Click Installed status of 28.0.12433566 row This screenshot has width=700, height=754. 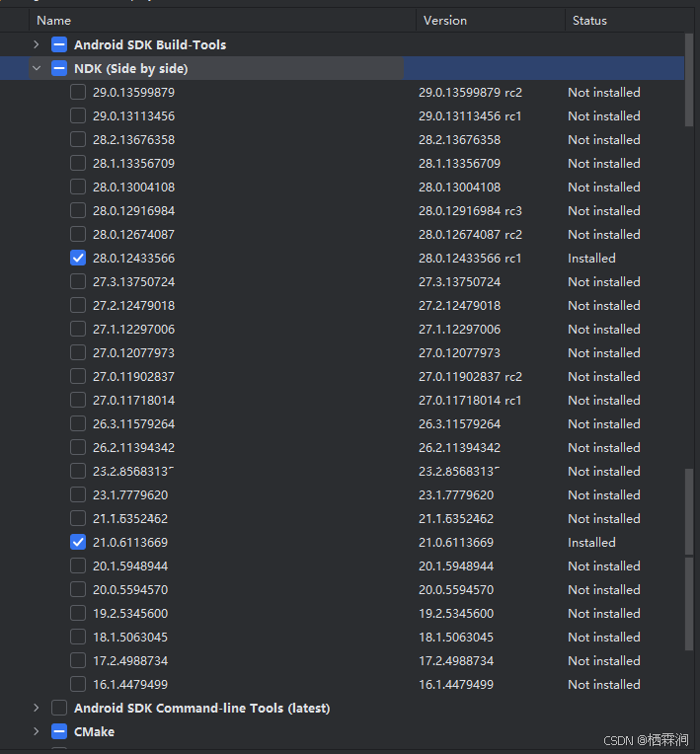click(591, 258)
